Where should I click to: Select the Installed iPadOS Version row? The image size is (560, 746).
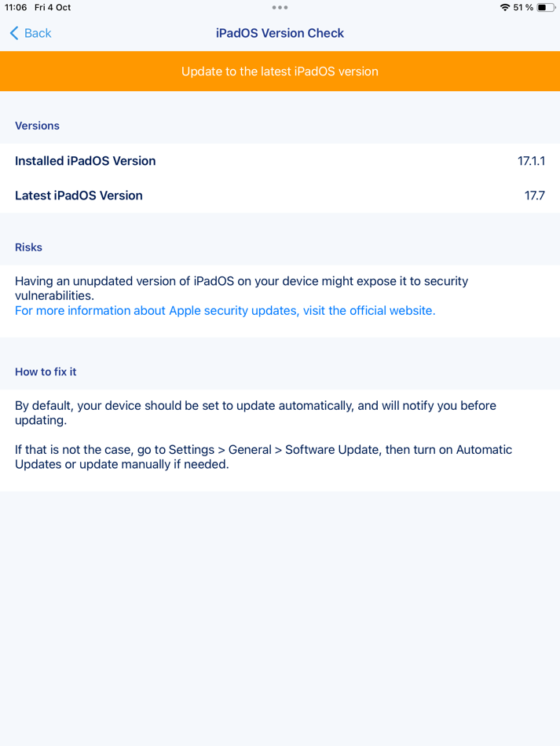(x=280, y=161)
